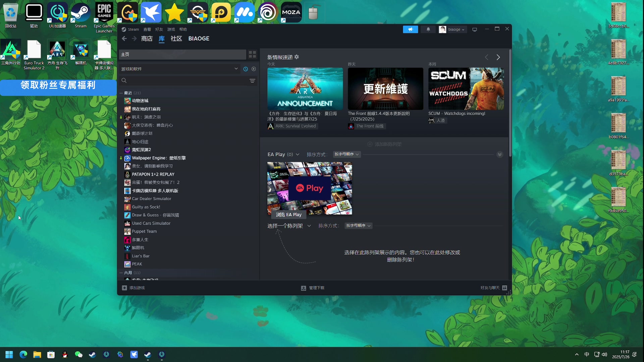The height and width of the screenshot is (362, 644).
Task: Open the Recycle Bin desktop icon
Action: tap(11, 15)
